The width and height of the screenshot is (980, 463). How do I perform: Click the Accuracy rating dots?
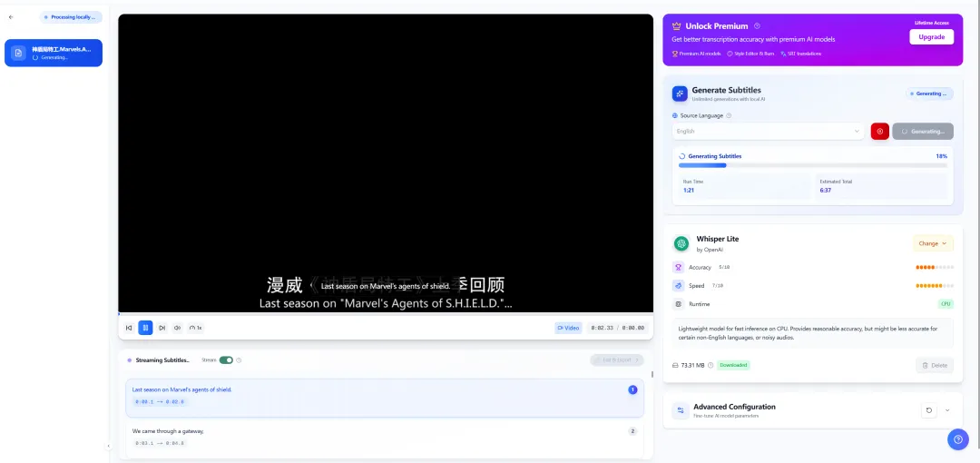tap(935, 267)
